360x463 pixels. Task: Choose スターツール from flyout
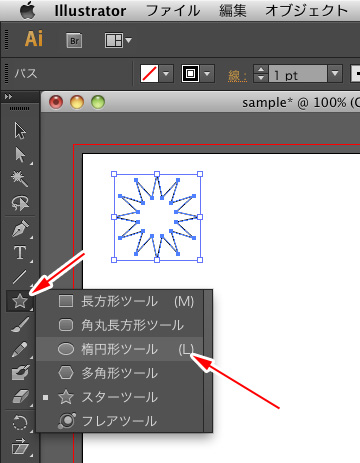119,397
